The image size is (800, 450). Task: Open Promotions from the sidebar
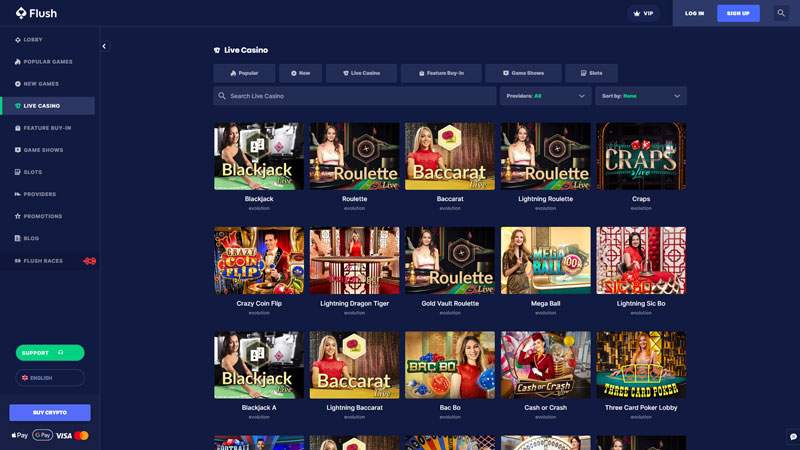(x=42, y=216)
